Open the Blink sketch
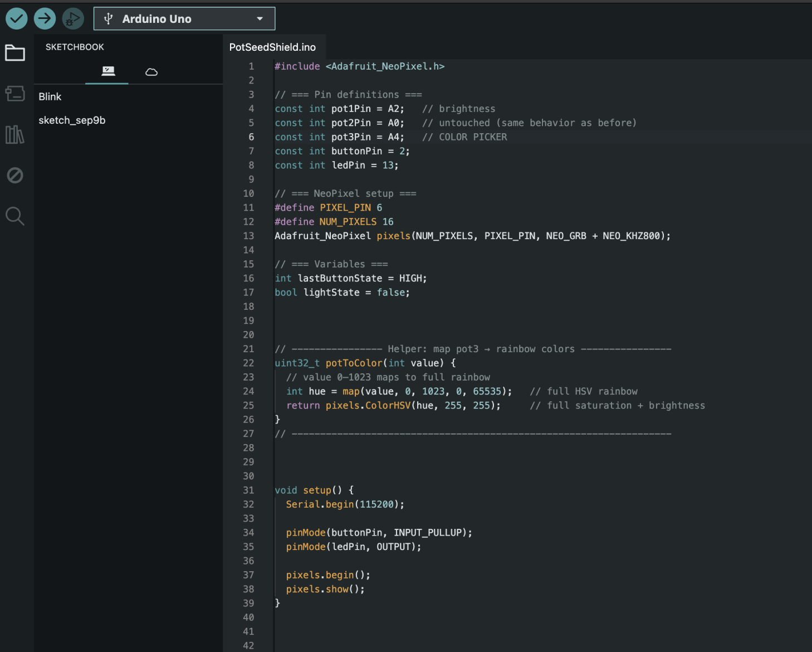Viewport: 812px width, 652px height. coord(50,97)
